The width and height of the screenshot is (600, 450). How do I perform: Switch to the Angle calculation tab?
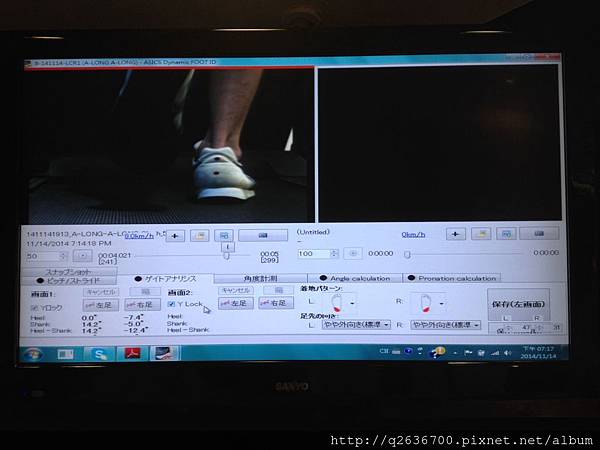coord(355,278)
